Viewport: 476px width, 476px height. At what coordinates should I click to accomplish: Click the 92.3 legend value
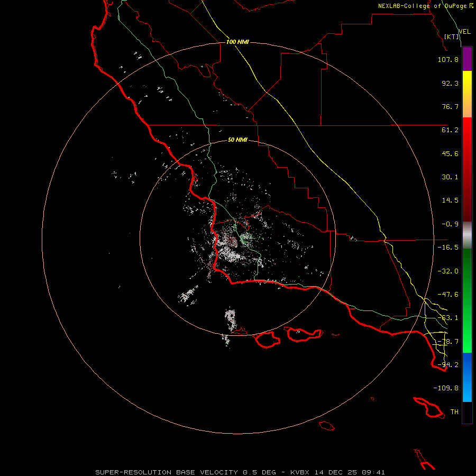click(450, 83)
